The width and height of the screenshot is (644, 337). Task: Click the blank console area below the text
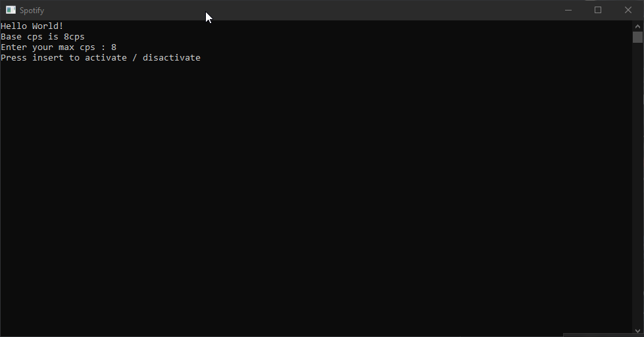(316, 197)
